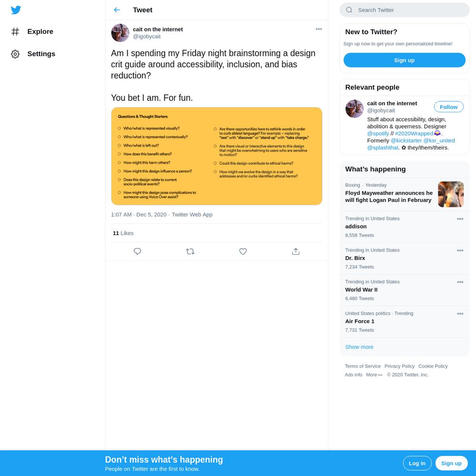Viewport: 476px width, 476px height.
Task: Open the tweet's more options menu
Action: pos(319,29)
